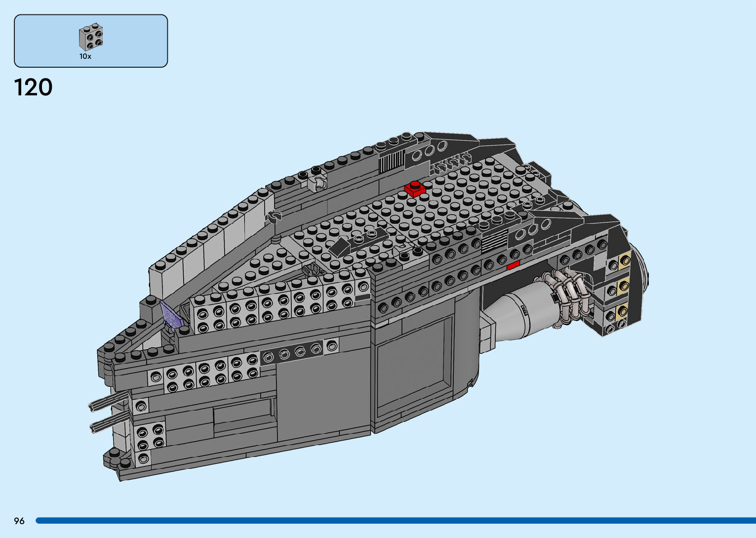Select the step number 120
Screen dimensions: 756x538
click(x=34, y=87)
